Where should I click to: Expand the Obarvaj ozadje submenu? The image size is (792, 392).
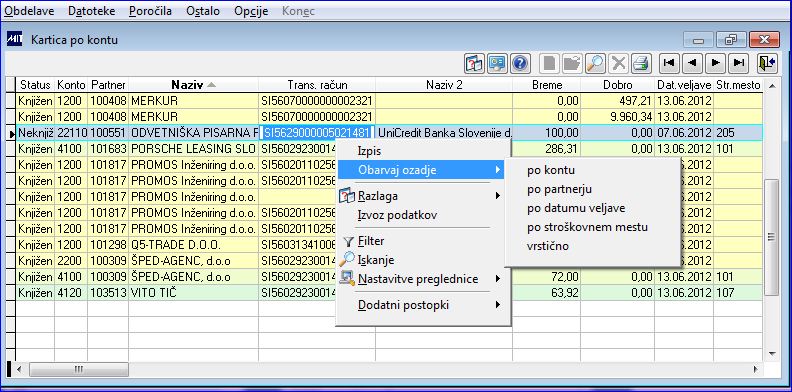coord(422,170)
